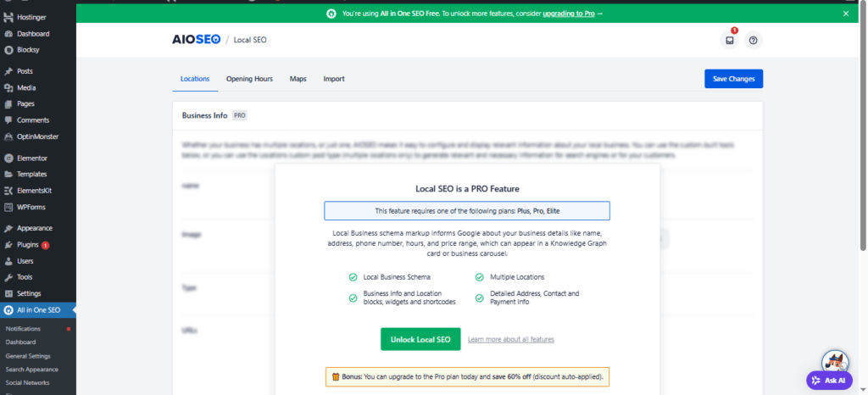
Task: Open the Elementor icon
Action: tap(8, 159)
